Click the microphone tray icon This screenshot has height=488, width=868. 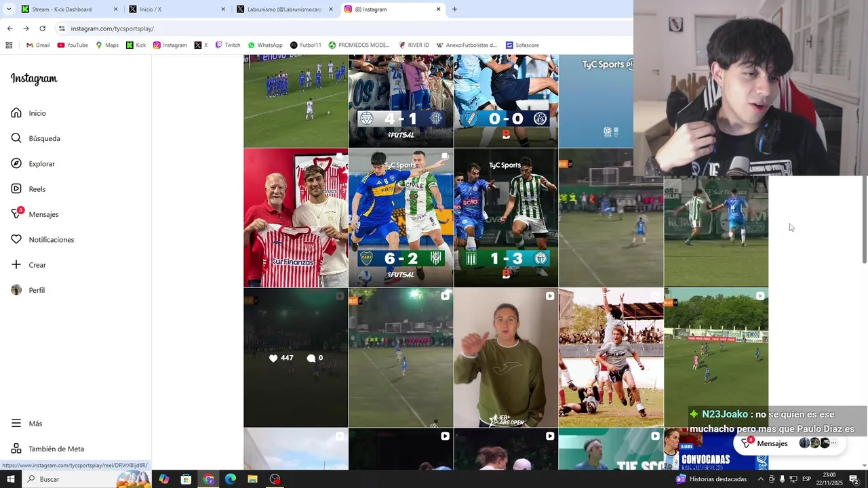point(783,479)
